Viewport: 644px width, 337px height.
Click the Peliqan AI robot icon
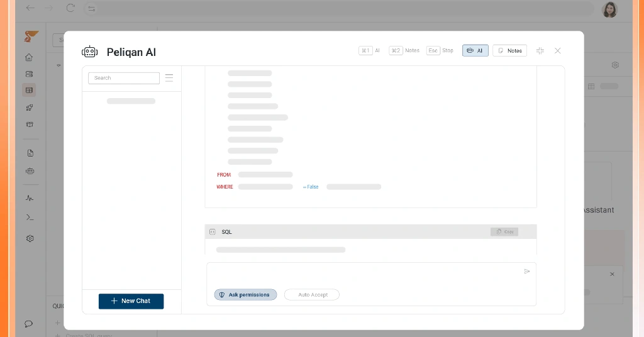tap(89, 52)
